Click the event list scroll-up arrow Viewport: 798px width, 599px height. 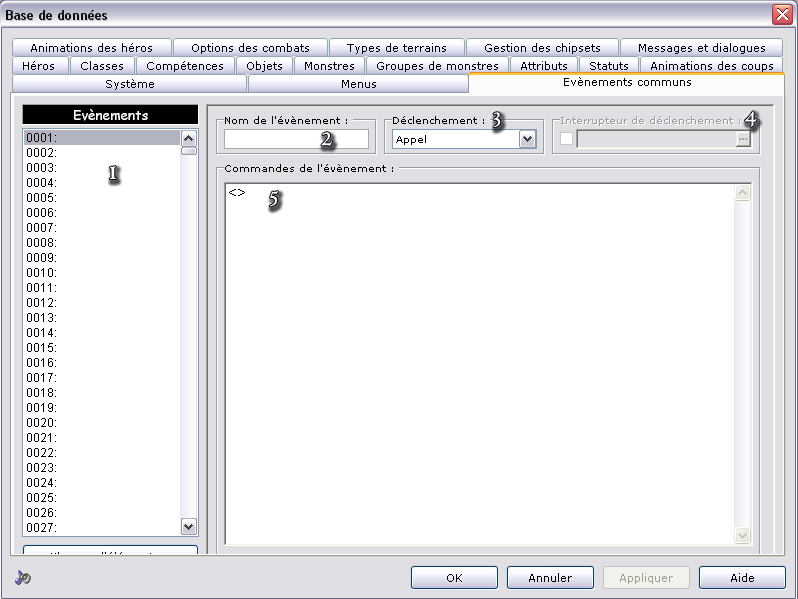pyautogui.click(x=189, y=138)
